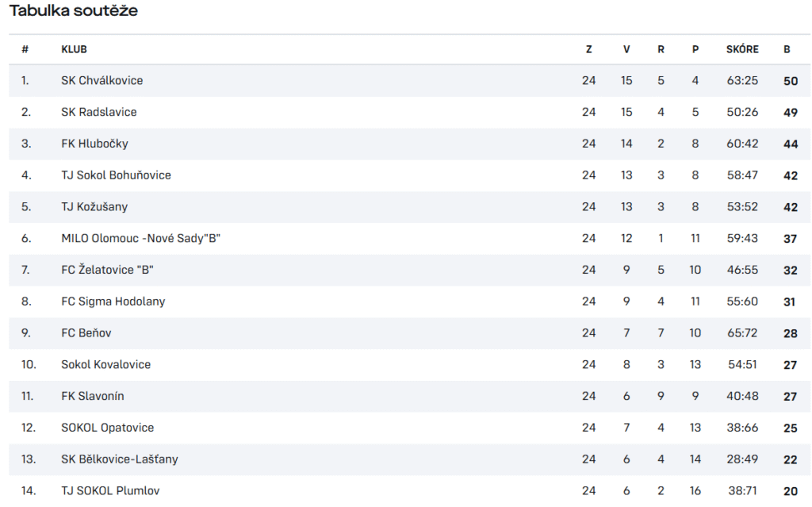The width and height of the screenshot is (812, 507).
Task: Click the KLUB column header
Action: click(74, 49)
